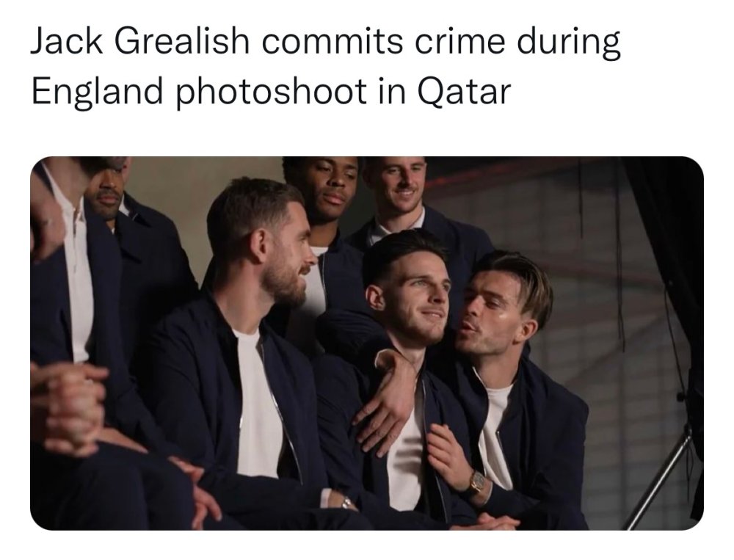Click the tweet text starting 'Jack Grealish commits'
734x560 pixels.
326,65
